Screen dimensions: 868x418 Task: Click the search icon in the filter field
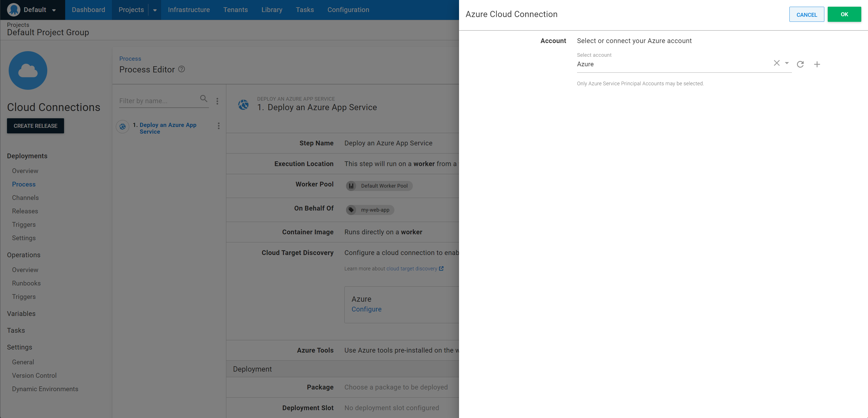(x=204, y=99)
